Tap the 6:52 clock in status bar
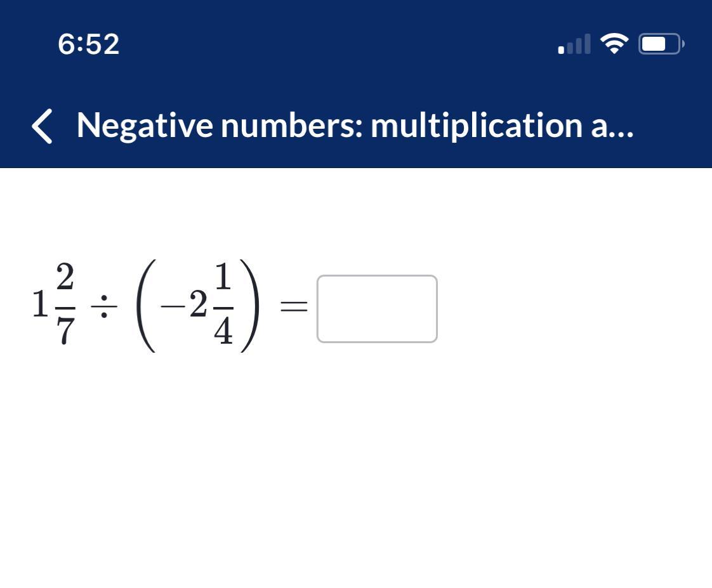Screen dimensions: 712x588 [x=89, y=44]
